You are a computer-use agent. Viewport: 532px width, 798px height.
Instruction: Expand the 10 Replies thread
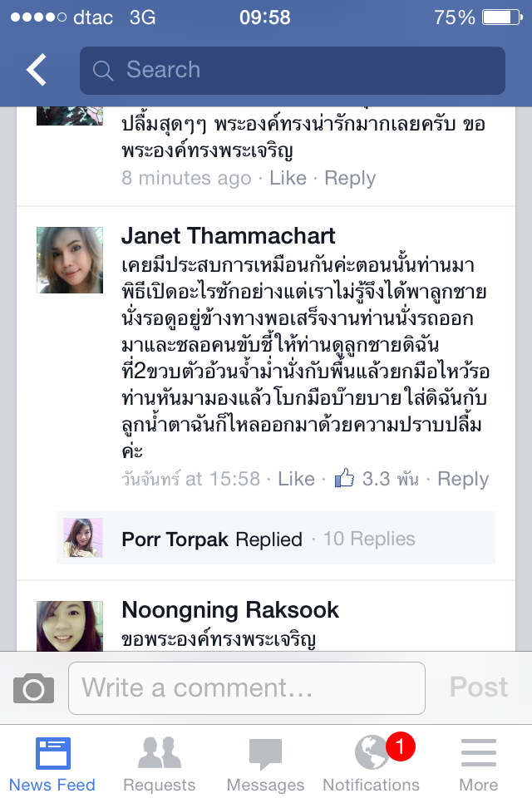point(370,539)
